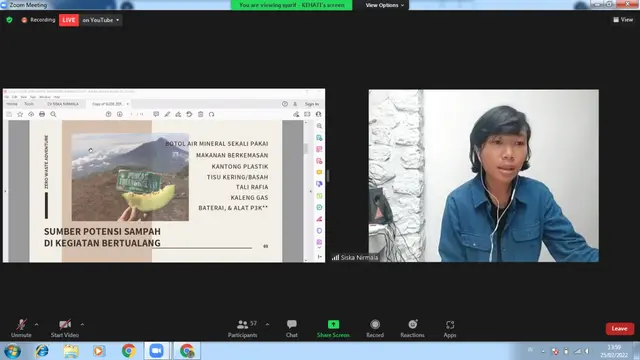The image size is (640, 360).
Task: Click the page number field in Acrobat
Action: [132, 114]
